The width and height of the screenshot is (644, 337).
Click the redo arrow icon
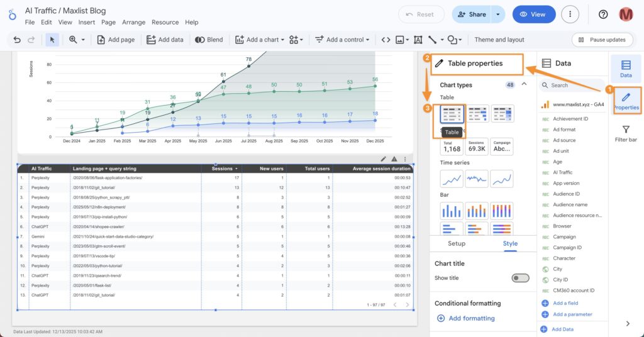[x=31, y=40]
